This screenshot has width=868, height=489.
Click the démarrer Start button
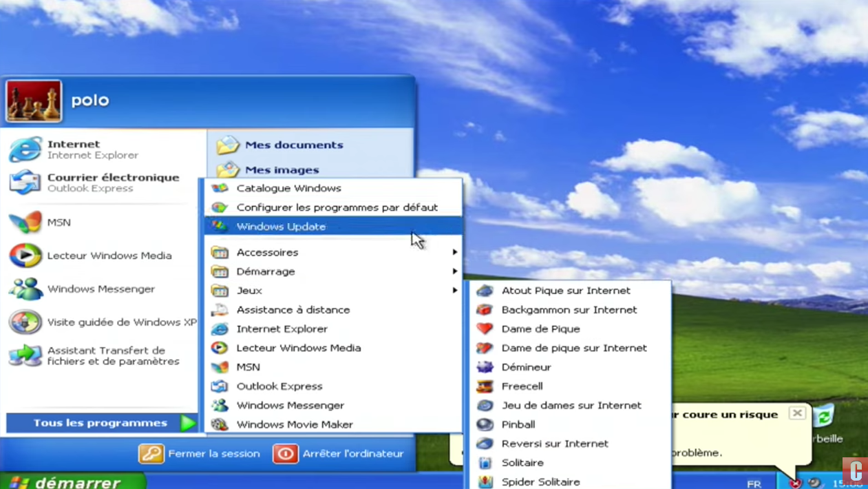click(72, 481)
